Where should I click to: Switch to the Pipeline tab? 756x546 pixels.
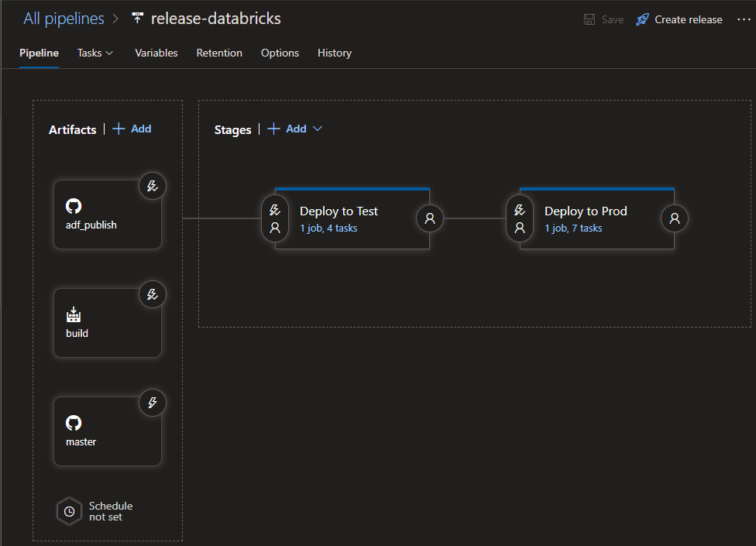(x=39, y=53)
